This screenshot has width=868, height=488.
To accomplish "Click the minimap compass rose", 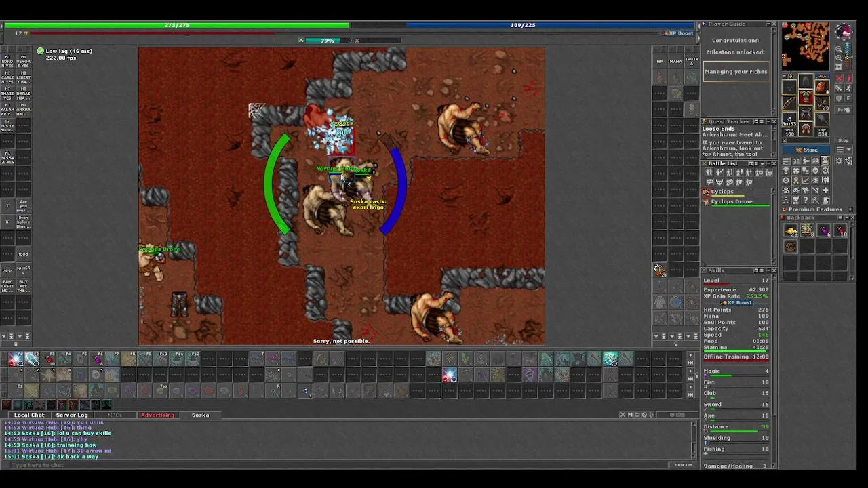I will [844, 33].
